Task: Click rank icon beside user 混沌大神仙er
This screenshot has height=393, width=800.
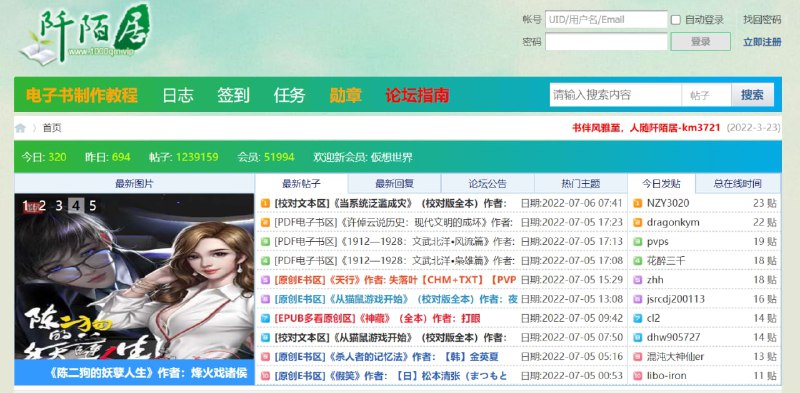Action: click(638, 356)
